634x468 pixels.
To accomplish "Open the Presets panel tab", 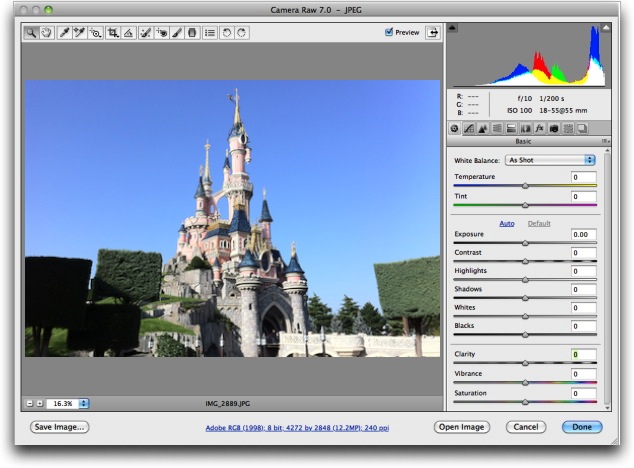I will [568, 129].
